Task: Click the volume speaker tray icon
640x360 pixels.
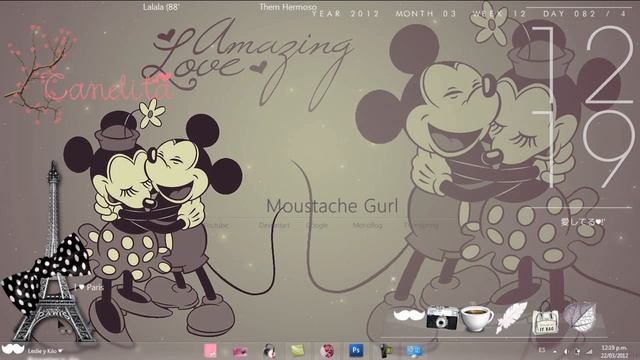Action: tap(566, 351)
